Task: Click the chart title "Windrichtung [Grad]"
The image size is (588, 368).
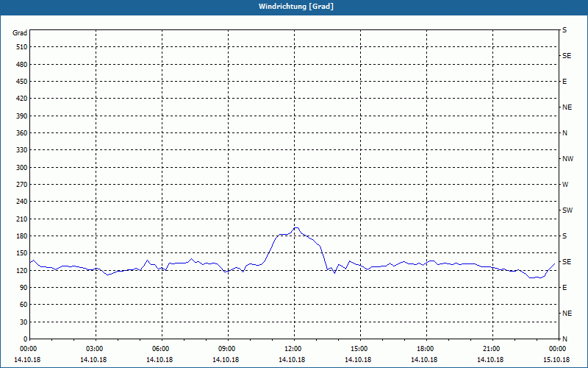Action: pyautogui.click(x=296, y=7)
